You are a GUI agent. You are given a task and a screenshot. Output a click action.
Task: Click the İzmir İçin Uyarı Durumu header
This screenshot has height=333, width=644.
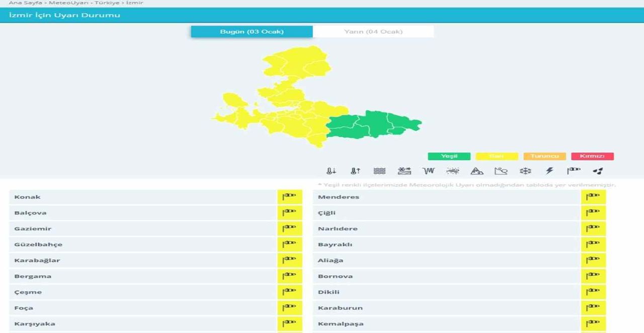pos(64,15)
